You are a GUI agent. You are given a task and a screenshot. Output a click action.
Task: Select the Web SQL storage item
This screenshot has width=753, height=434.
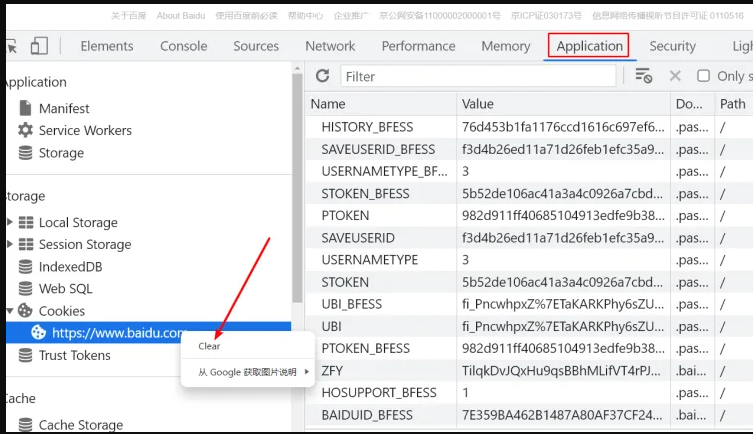click(x=65, y=289)
